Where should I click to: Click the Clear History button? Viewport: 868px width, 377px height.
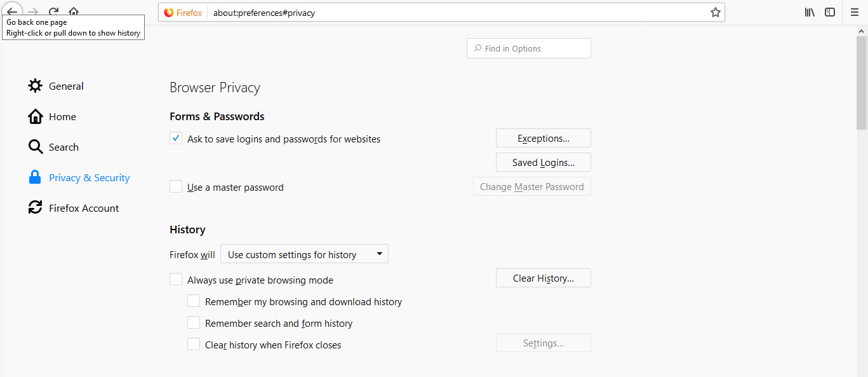coord(544,278)
